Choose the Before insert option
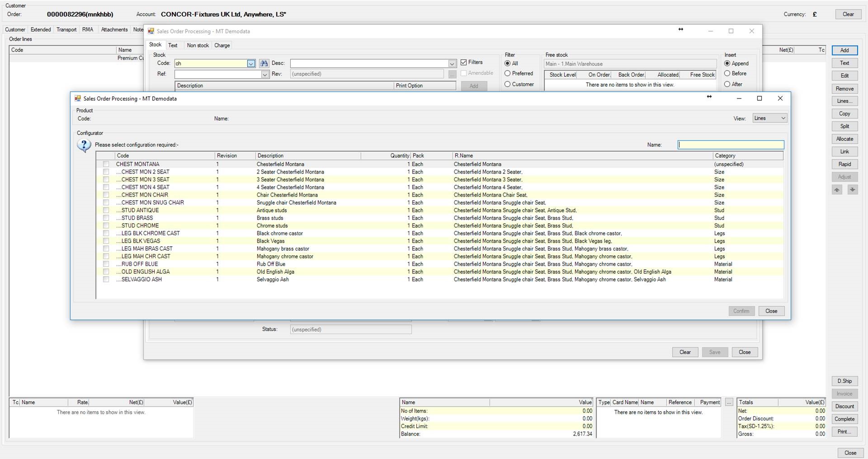The image size is (868, 459). pos(727,73)
